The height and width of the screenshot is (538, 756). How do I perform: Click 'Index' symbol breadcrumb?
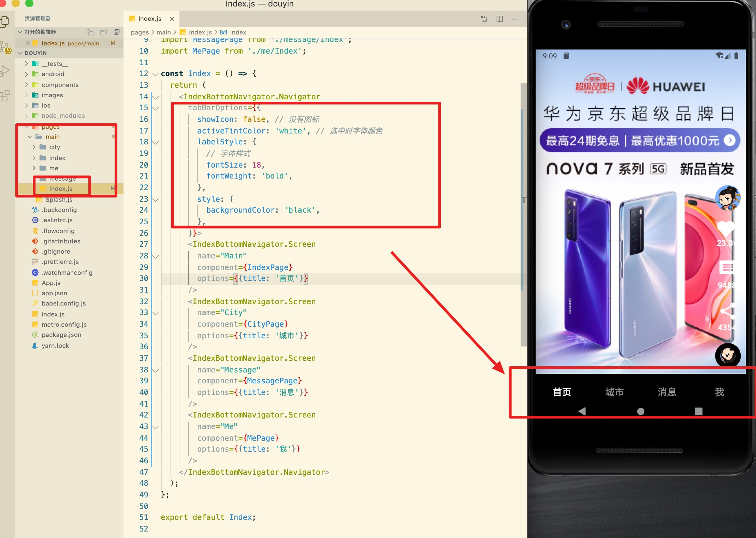(238, 32)
